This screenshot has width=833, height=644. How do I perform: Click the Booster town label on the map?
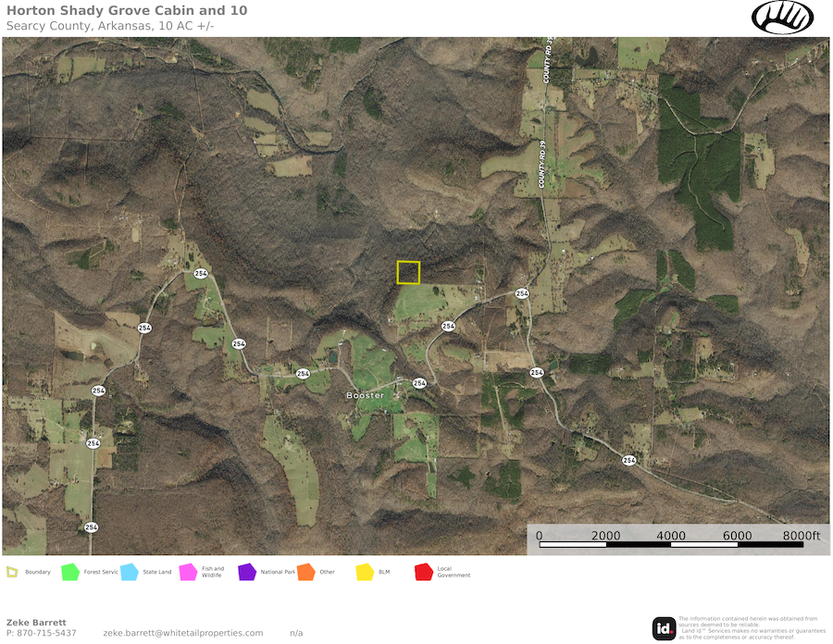tap(365, 395)
